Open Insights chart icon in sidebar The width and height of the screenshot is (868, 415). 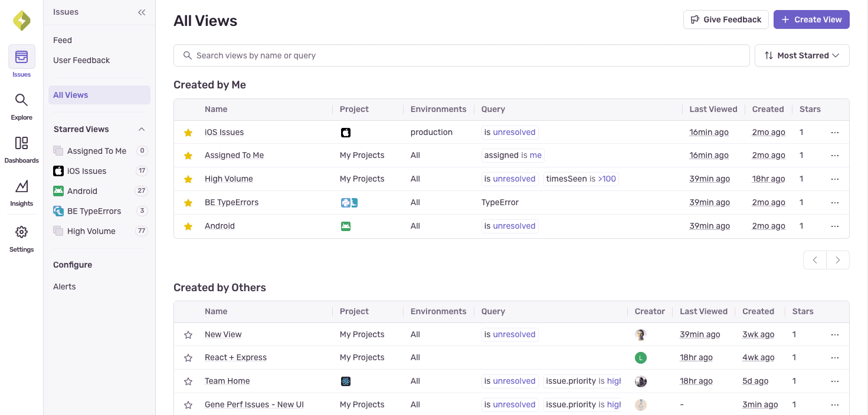click(x=21, y=187)
